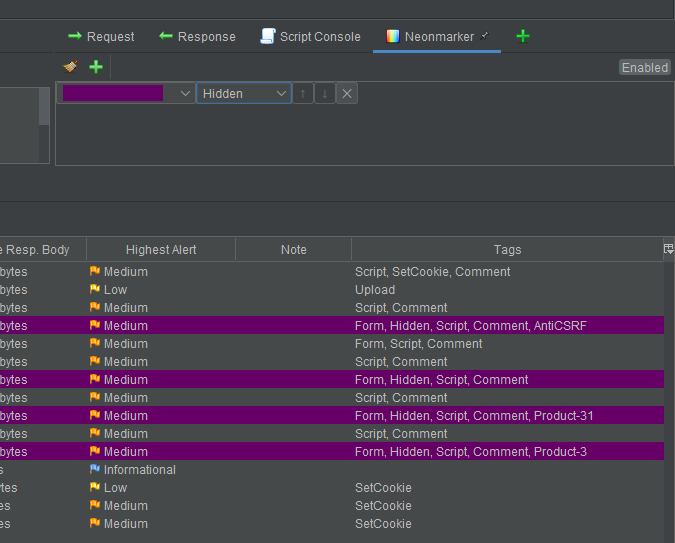Image resolution: width=675 pixels, height=543 pixels.
Task: Move the rule down with arrow button
Action: (x=325, y=93)
